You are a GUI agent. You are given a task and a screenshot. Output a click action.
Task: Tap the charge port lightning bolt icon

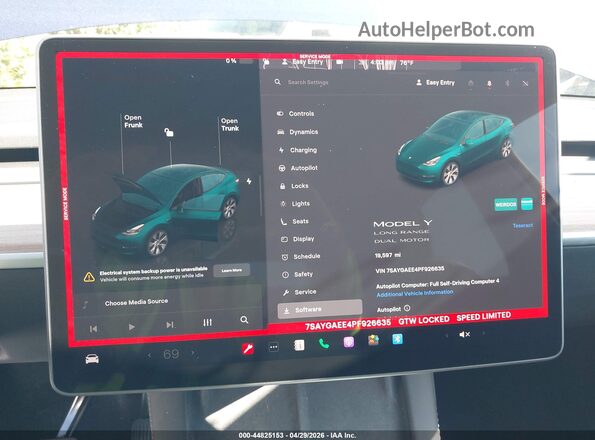pyautogui.click(x=249, y=181)
